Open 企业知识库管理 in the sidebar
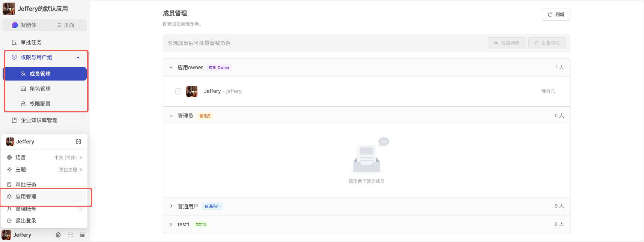Screen dimensions: 644x242 [45, 120]
